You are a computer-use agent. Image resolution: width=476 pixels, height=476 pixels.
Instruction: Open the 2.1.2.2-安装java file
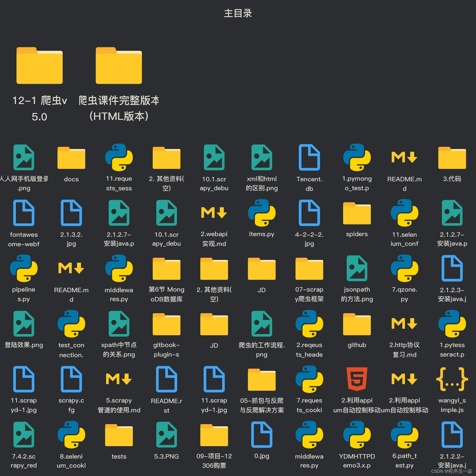452,435
